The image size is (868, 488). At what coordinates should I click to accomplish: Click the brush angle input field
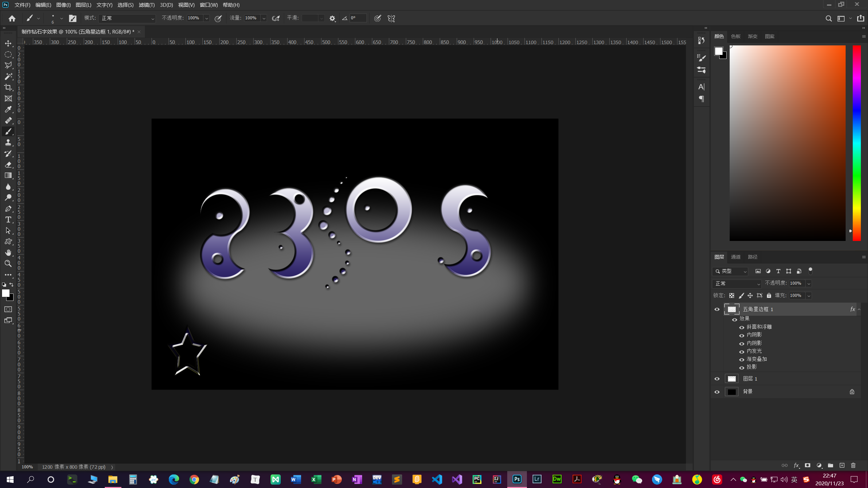[x=358, y=18]
